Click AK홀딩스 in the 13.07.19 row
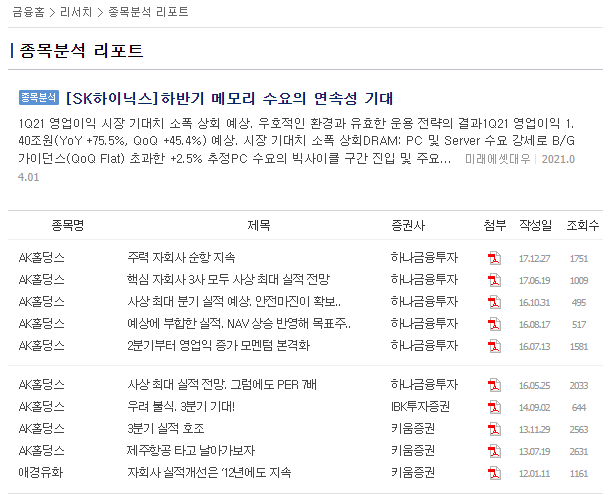The height and width of the screenshot is (500, 611). tap(41, 451)
